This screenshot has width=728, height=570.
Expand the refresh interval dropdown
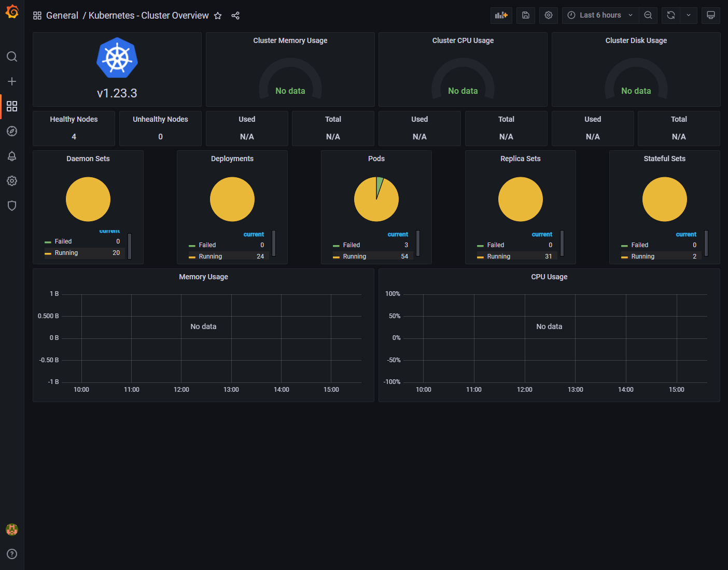pyautogui.click(x=689, y=15)
